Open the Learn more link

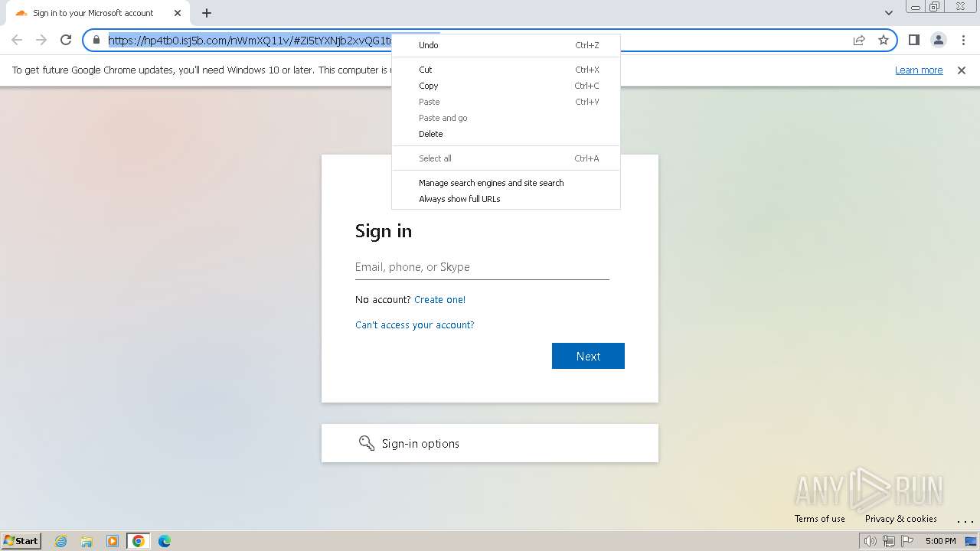point(919,70)
